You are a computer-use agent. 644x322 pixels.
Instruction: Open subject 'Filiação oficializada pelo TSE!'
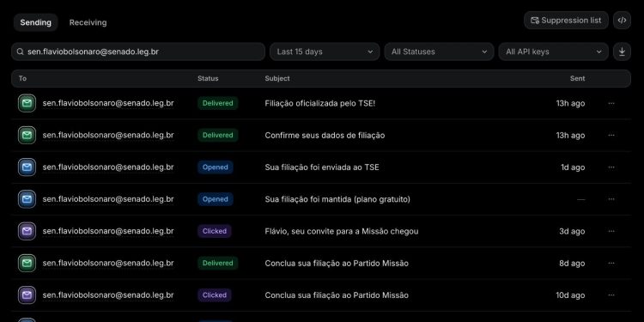(x=320, y=104)
